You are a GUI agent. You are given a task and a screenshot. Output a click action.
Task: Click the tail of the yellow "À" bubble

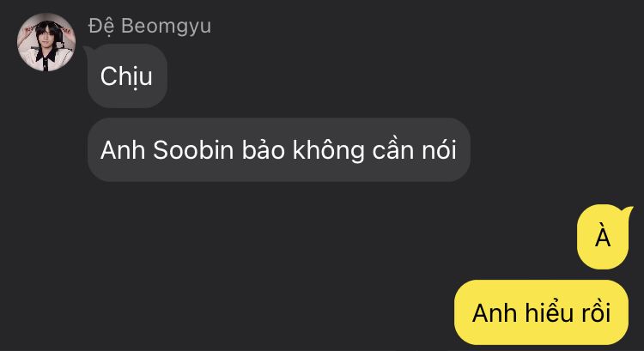(x=627, y=212)
